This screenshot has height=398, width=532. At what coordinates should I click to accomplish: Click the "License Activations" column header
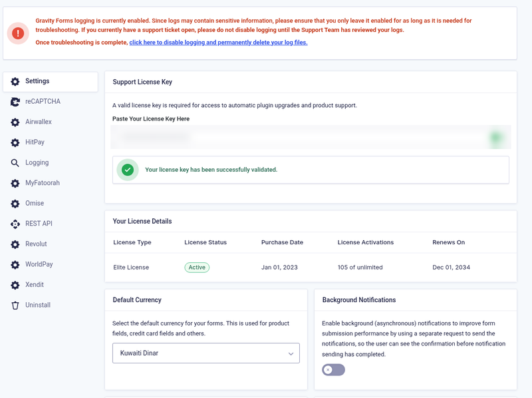[x=365, y=242]
